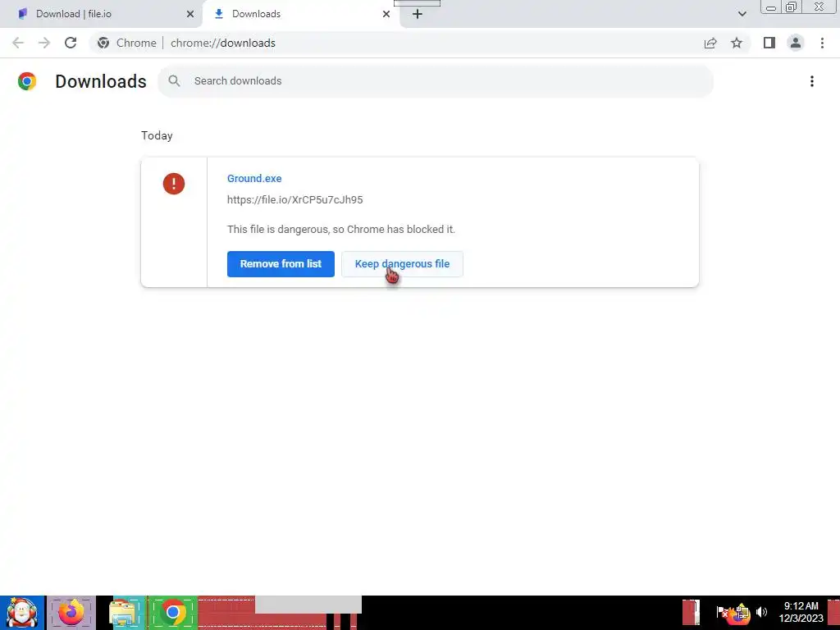This screenshot has height=630, width=840.
Task: Click the file.io download URL
Action: [x=295, y=200]
